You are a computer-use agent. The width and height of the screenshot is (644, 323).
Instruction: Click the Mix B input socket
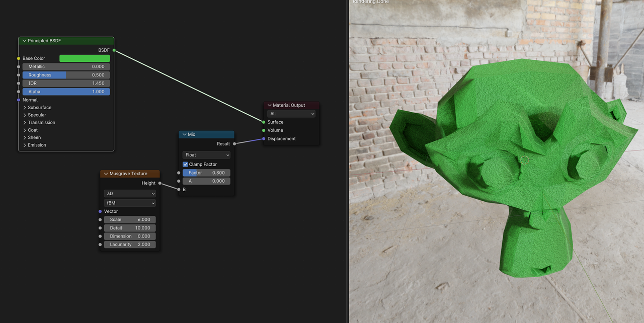179,189
